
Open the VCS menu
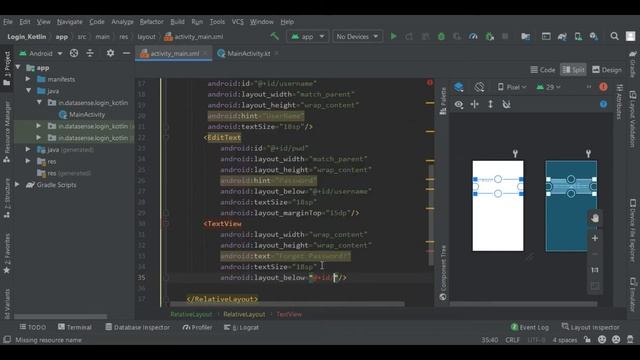(238, 22)
